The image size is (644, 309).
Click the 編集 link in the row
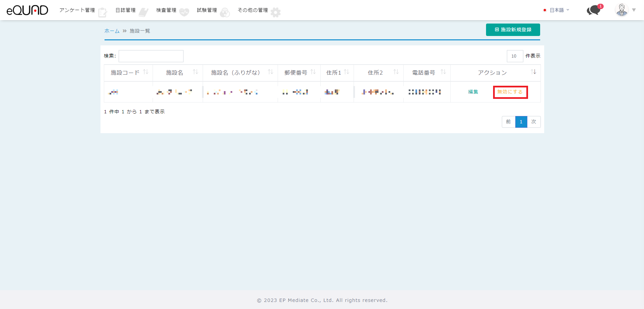pos(473,92)
